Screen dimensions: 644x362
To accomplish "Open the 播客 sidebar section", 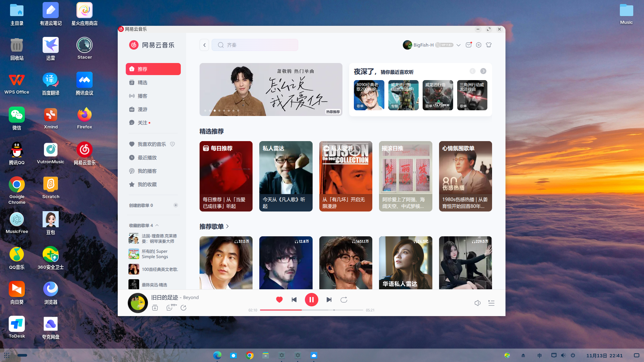I will [153, 96].
